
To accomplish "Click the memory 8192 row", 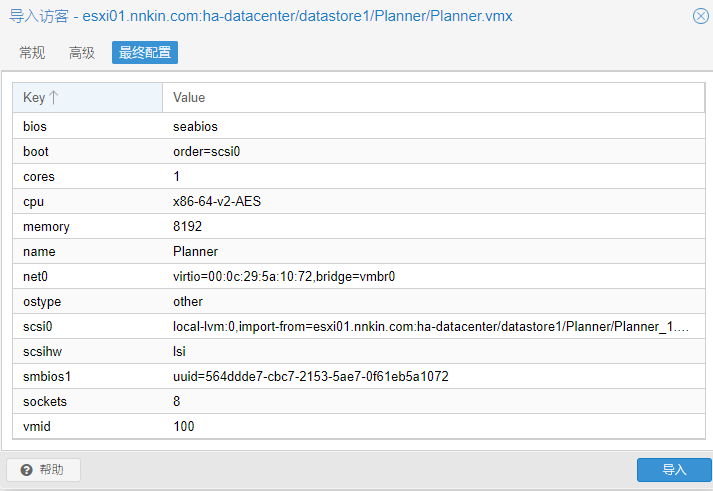I will click(358, 227).
